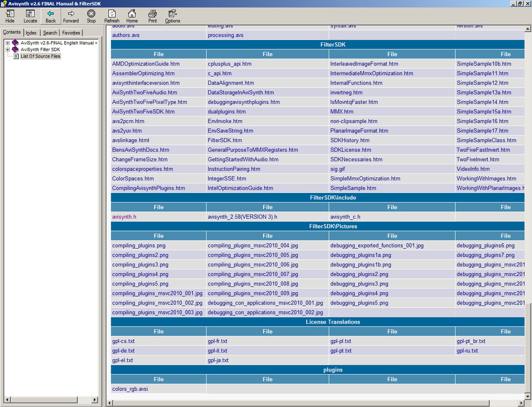Switch to the Favorites tab
Image resolution: width=532 pixels, height=407 pixels.
[x=71, y=33]
